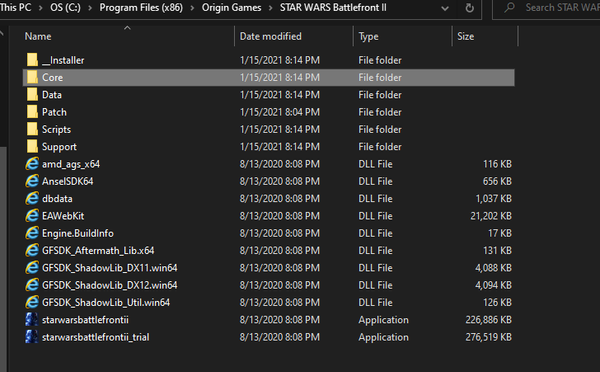Click the refresh icon beside address bar
The width and height of the screenshot is (600, 372).
[470, 8]
